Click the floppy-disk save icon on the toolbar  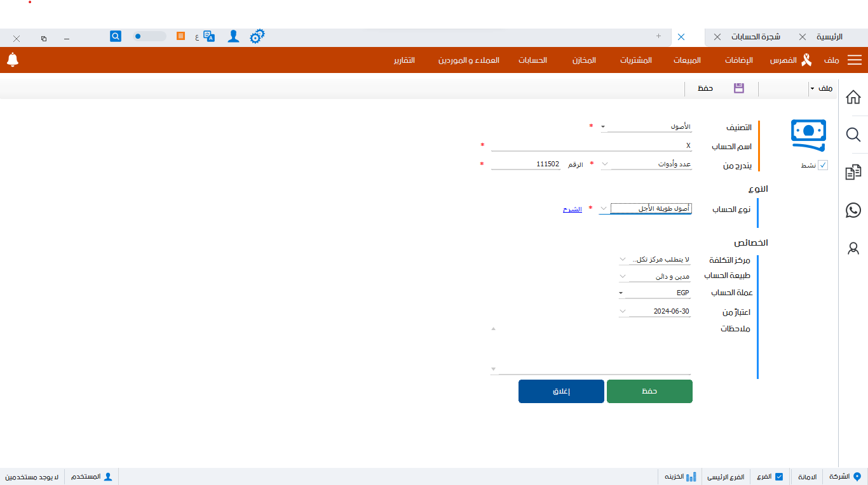[738, 88]
